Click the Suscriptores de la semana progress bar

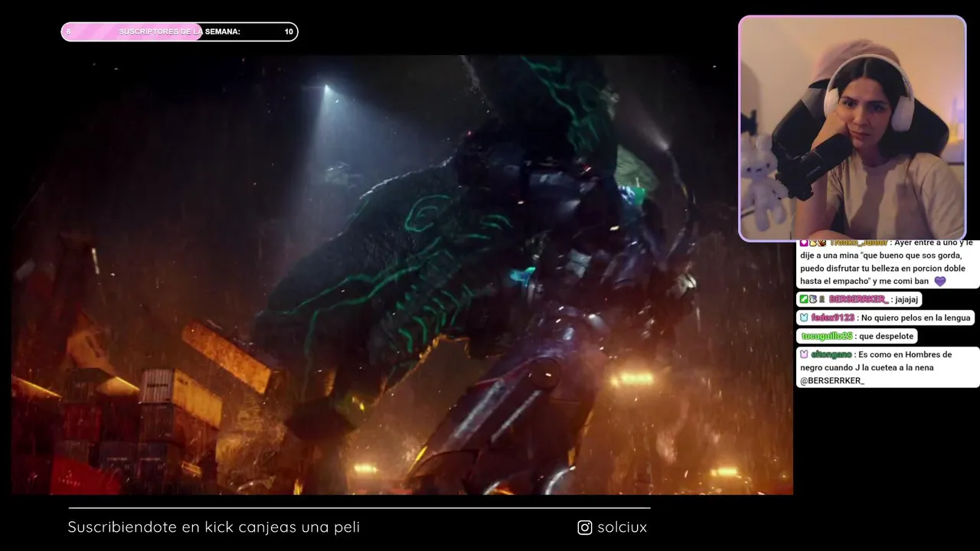(x=179, y=31)
